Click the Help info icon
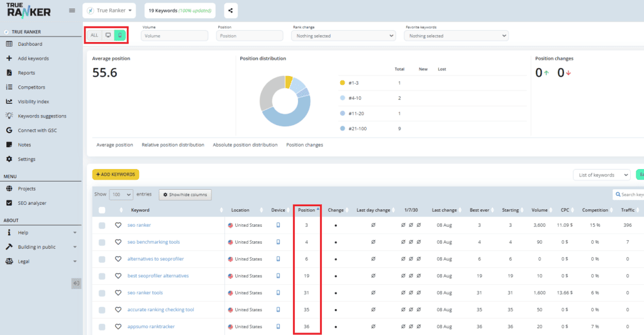This screenshot has height=335, width=644. [9, 233]
